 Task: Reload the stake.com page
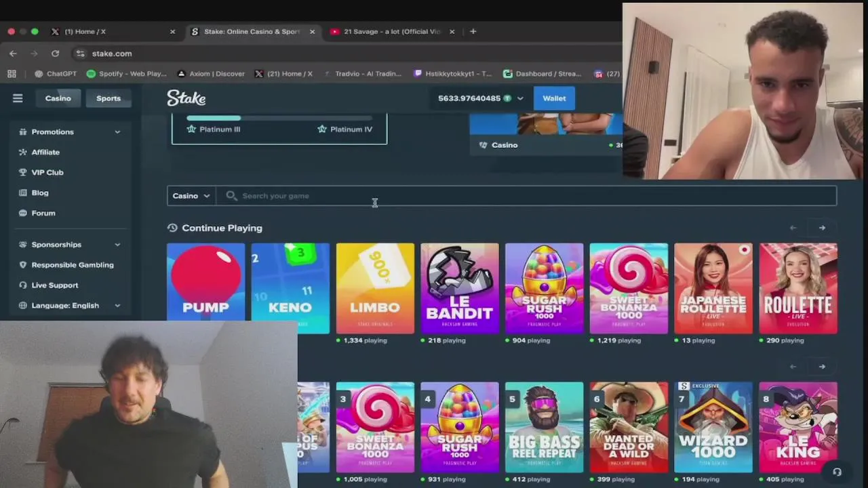tap(55, 54)
